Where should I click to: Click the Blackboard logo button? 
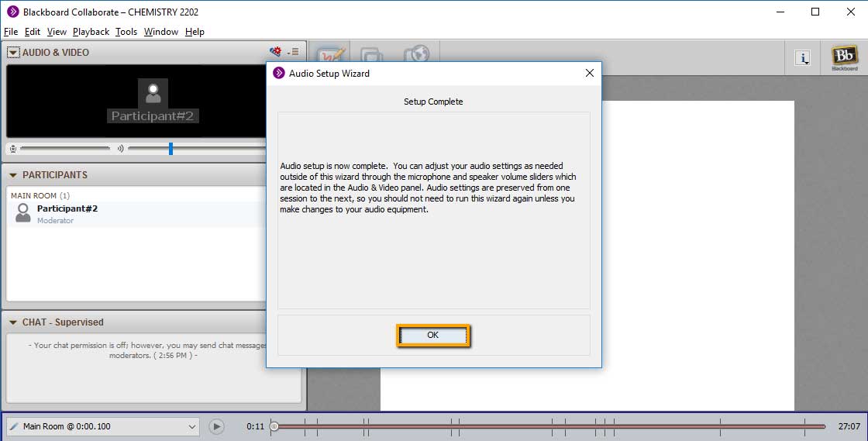(844, 57)
